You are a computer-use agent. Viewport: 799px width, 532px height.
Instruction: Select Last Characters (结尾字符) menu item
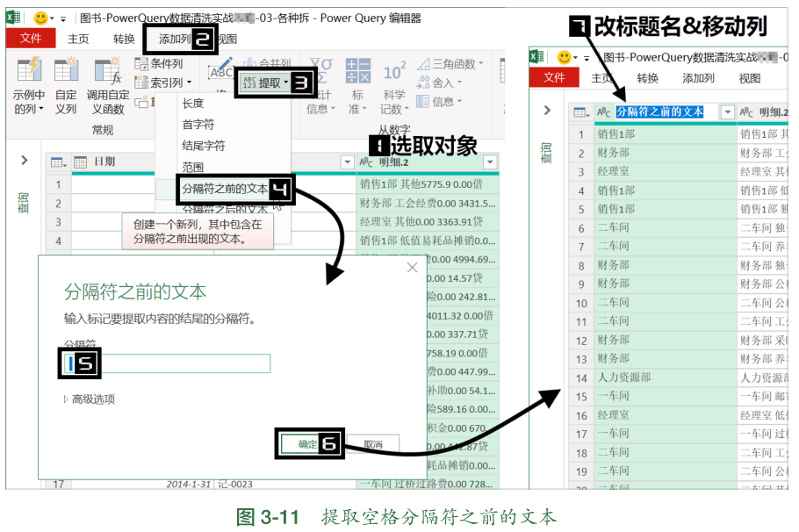click(204, 146)
